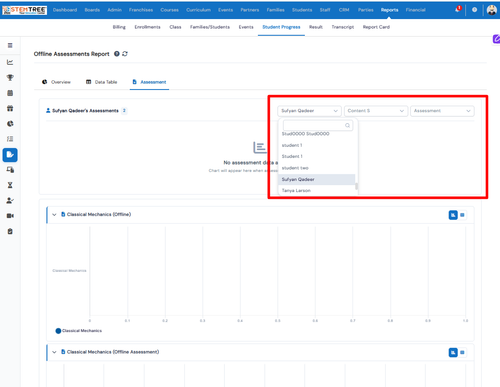Image resolution: width=500 pixels, height=387 pixels.
Task: Switch to the Overview tab
Action: tap(56, 82)
